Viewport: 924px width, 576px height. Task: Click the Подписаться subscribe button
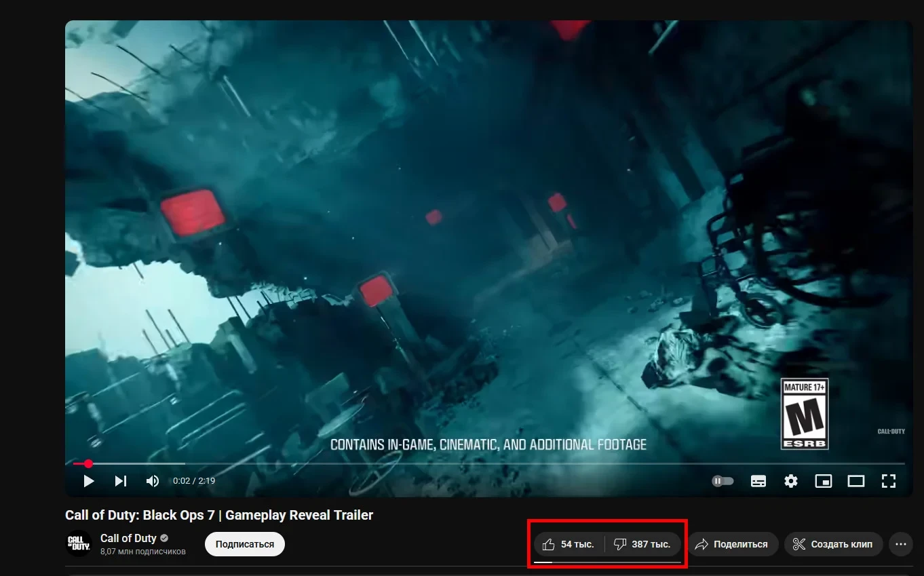[245, 544]
